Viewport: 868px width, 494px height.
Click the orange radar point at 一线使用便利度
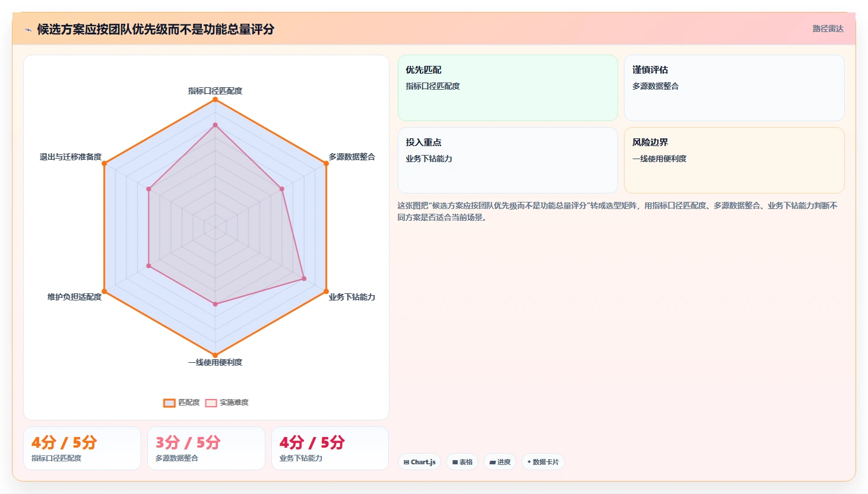pos(215,355)
